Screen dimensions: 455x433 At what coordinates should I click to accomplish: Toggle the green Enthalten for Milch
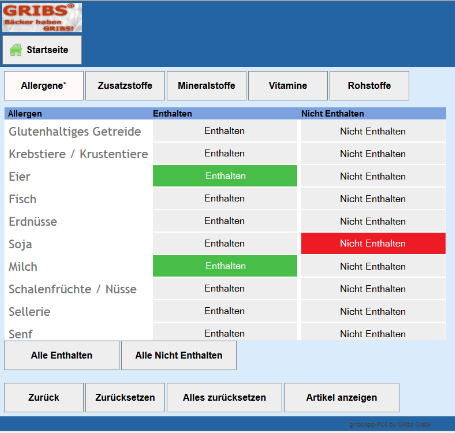coord(225,266)
